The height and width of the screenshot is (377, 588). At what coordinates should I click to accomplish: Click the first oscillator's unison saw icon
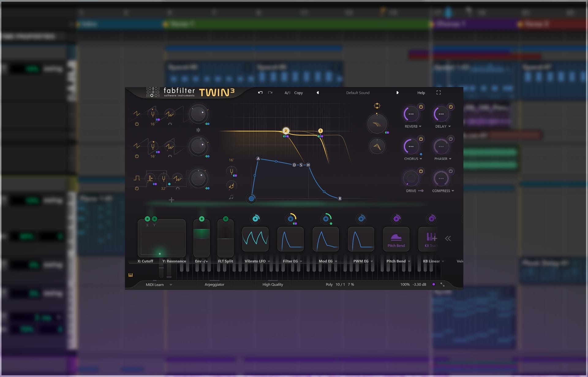click(170, 114)
